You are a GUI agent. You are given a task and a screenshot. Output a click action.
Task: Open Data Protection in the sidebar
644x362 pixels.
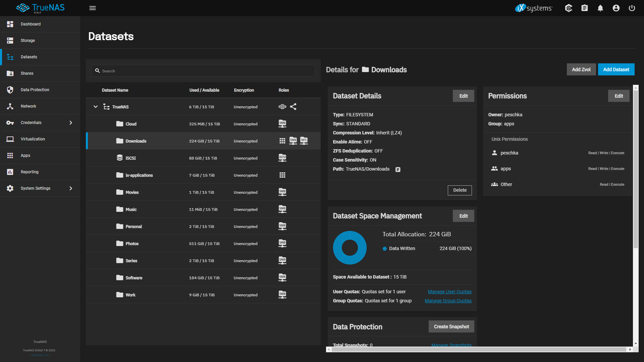(x=35, y=90)
